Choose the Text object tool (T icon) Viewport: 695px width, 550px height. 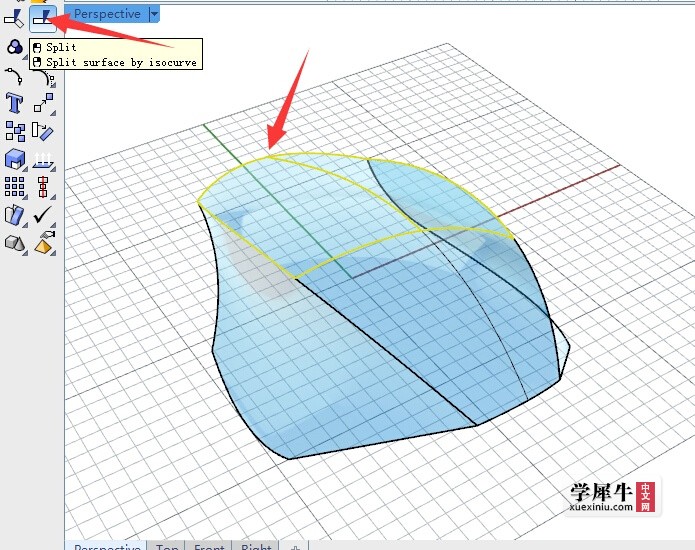pyautogui.click(x=14, y=103)
